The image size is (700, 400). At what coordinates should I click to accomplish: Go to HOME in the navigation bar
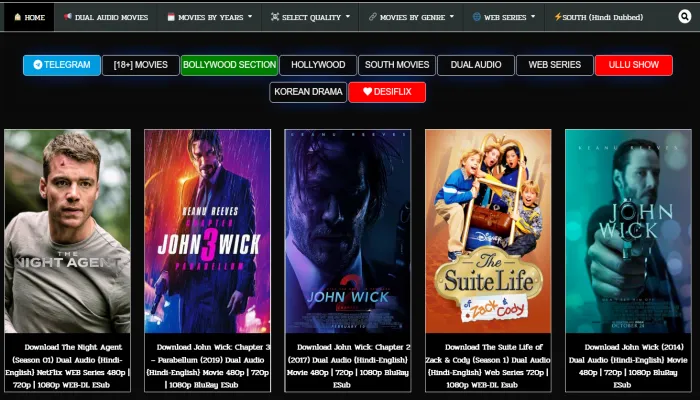click(29, 17)
